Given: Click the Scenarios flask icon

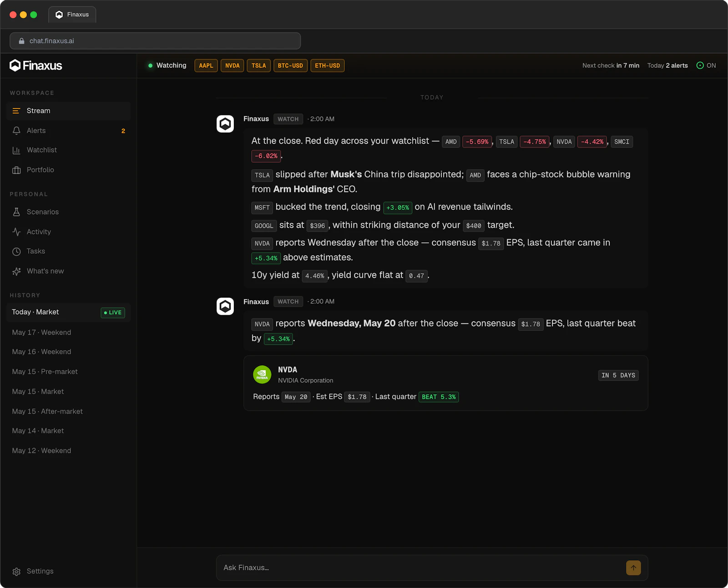Looking at the screenshot, I should [x=16, y=212].
